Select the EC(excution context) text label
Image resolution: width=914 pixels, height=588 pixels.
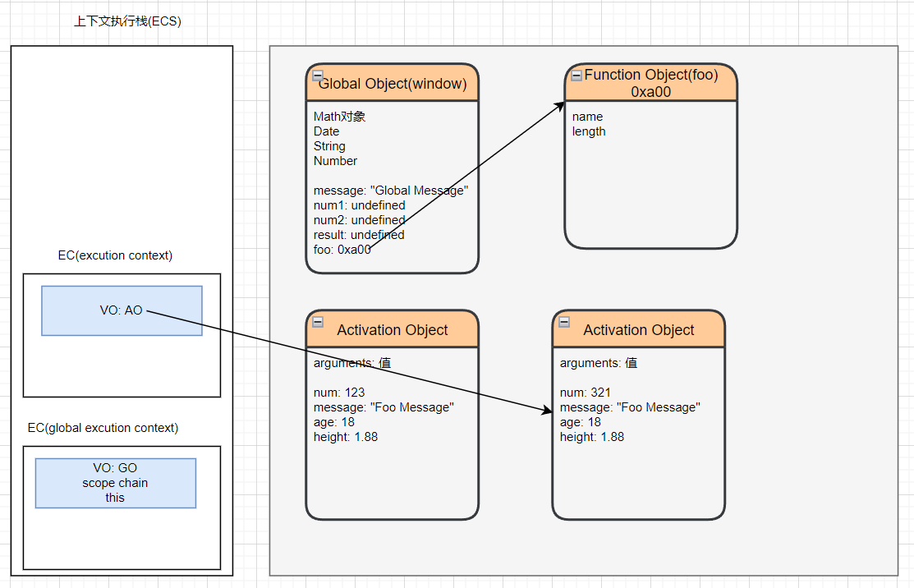coord(115,255)
